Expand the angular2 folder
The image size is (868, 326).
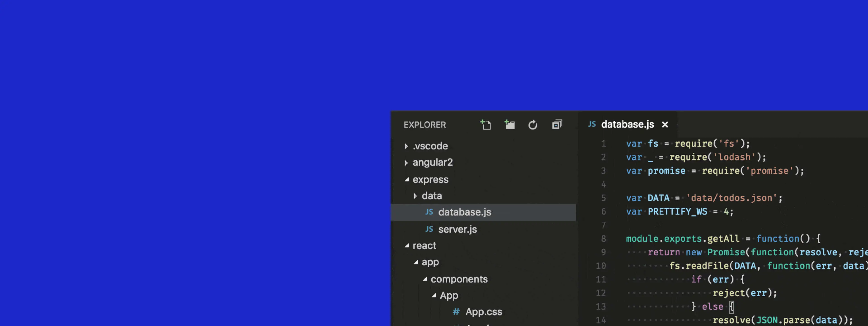point(406,163)
